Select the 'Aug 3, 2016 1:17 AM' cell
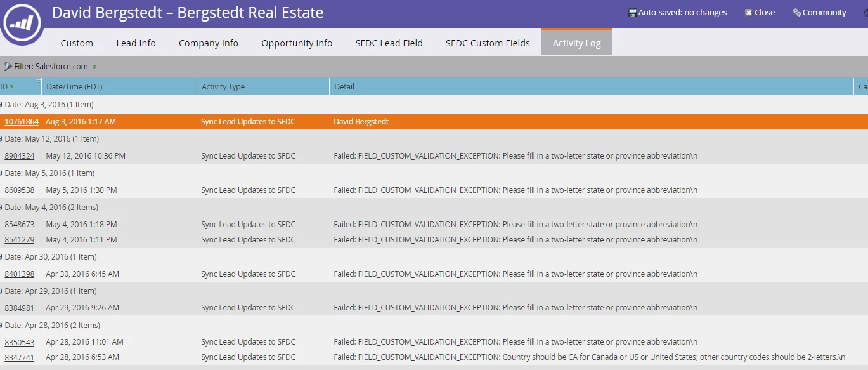868x370 pixels. [81, 122]
